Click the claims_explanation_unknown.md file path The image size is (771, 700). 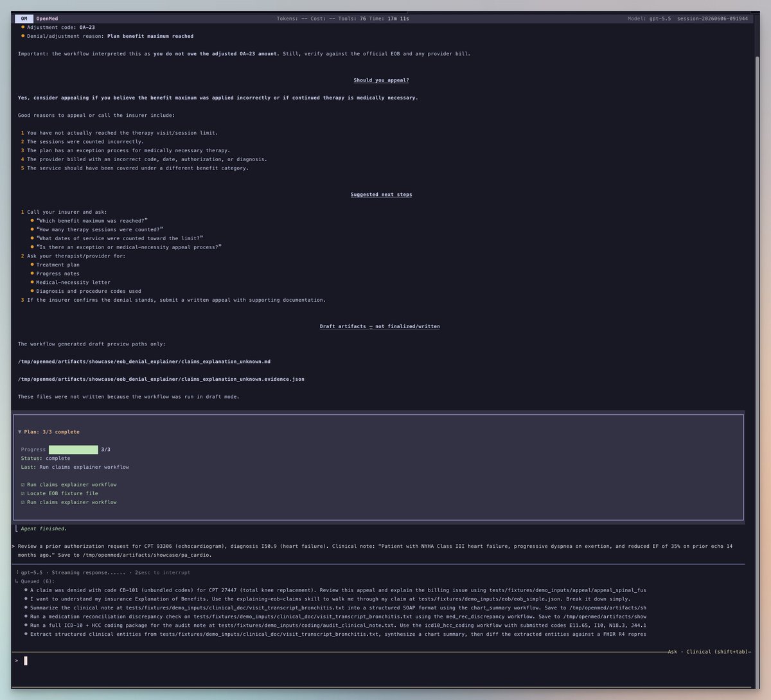145,362
